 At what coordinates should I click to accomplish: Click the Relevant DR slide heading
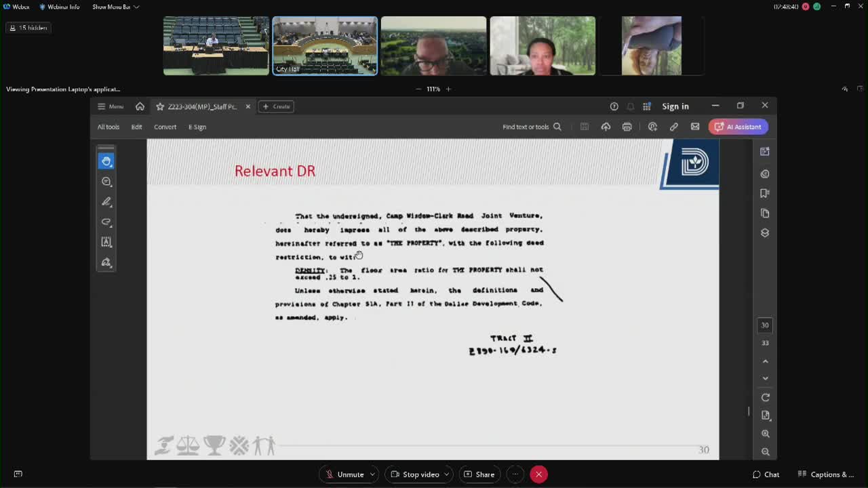coord(275,171)
